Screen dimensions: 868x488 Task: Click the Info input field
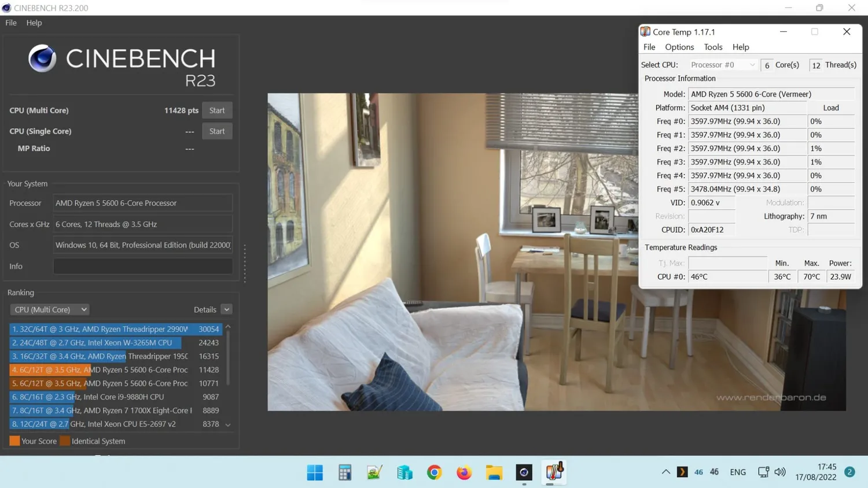pyautogui.click(x=143, y=266)
